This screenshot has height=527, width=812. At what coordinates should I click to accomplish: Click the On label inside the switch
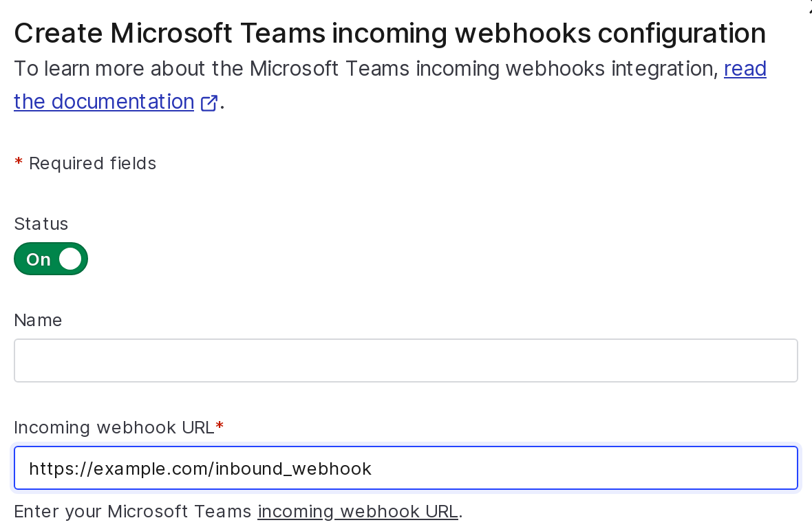39,259
